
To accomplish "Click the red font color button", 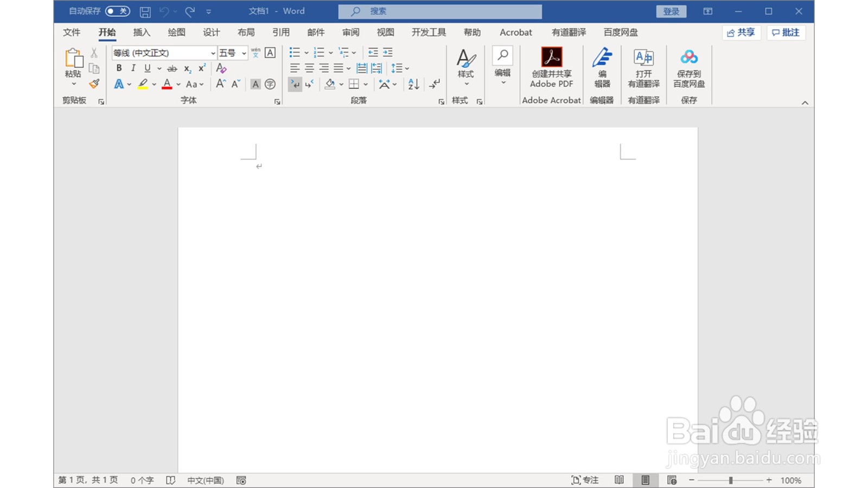I will [x=167, y=84].
